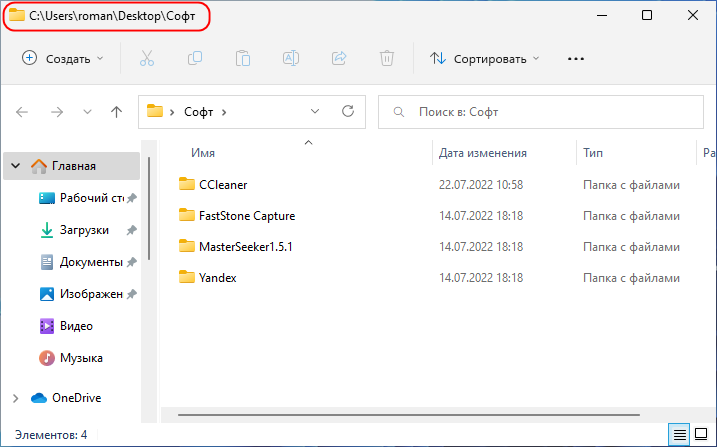Go forward with the right arrow
This screenshot has height=447, width=717.
click(x=57, y=112)
